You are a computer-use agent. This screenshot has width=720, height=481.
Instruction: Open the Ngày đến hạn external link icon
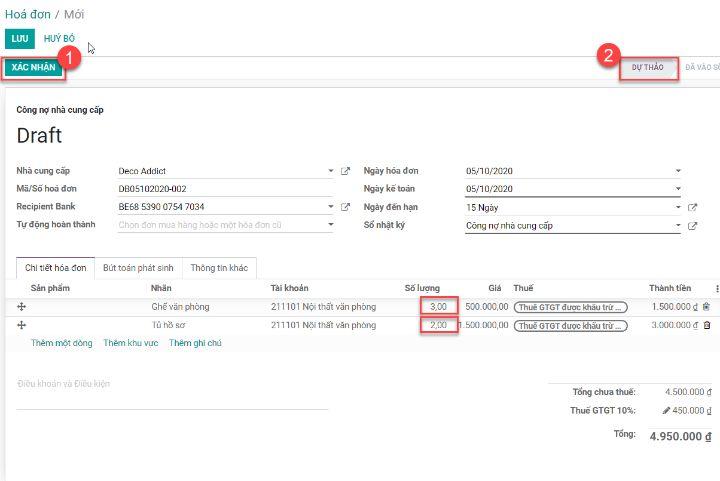point(692,207)
